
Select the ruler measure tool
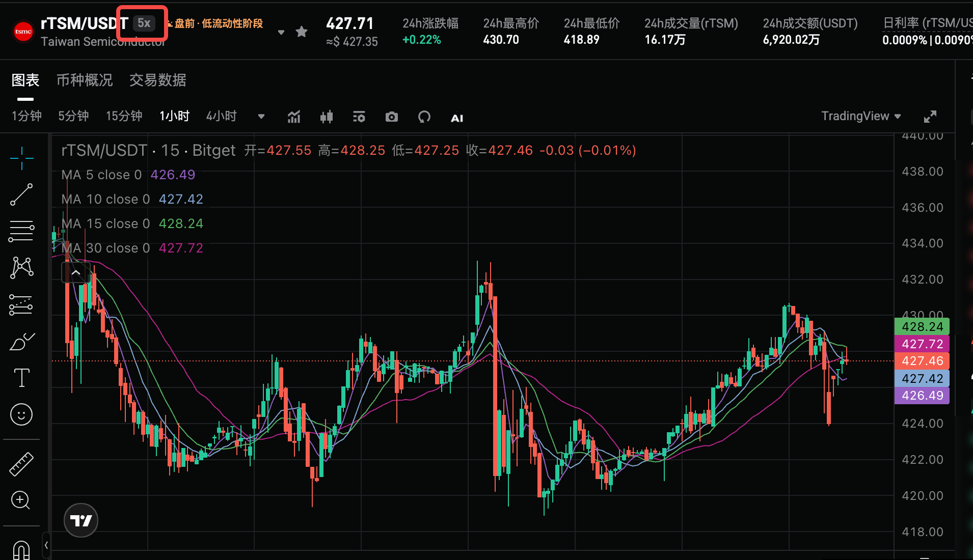[21, 464]
